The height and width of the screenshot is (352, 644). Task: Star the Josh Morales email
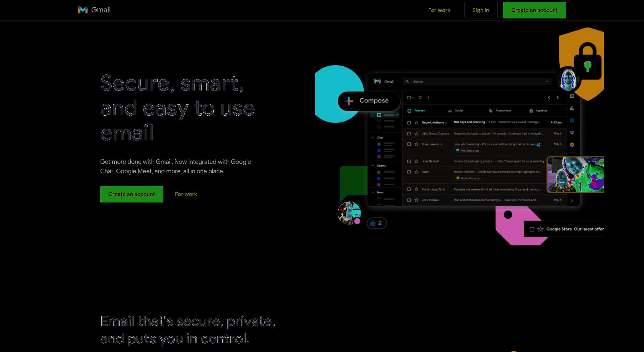416,200
